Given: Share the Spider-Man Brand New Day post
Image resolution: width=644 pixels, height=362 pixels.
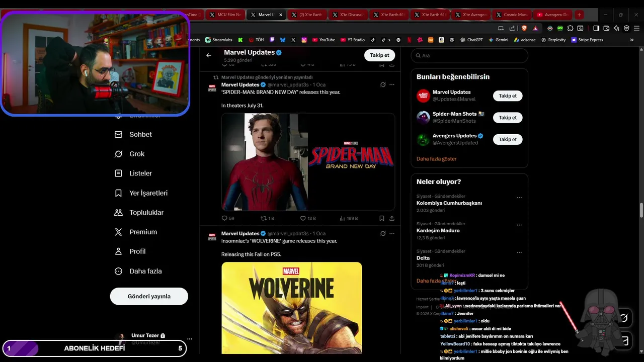Looking at the screenshot, I should click(392, 218).
